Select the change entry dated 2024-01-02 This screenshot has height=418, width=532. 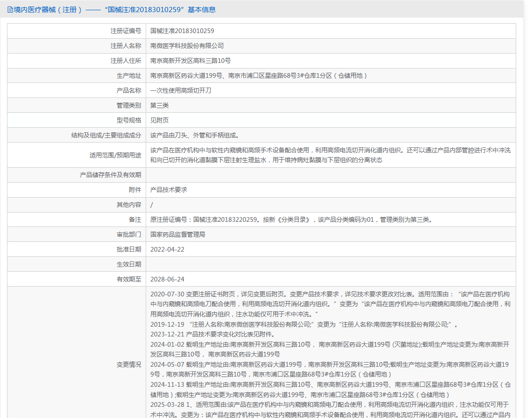click(330, 349)
